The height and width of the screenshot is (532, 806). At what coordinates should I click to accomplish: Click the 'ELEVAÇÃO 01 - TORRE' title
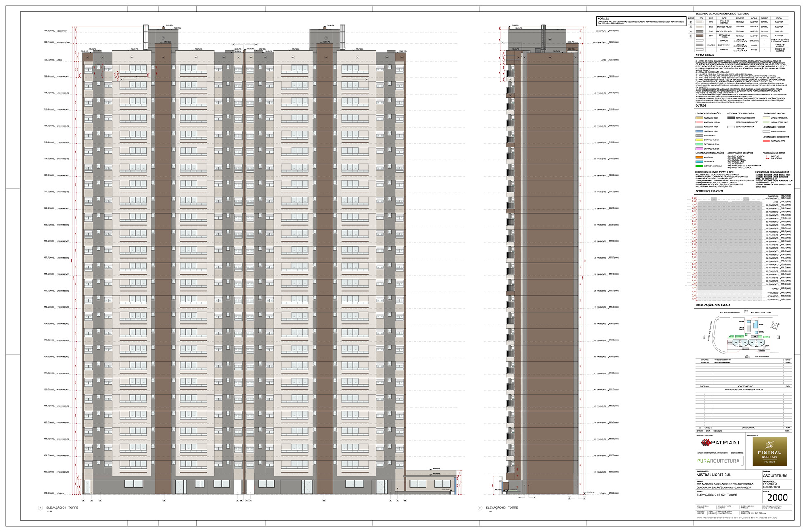click(62, 508)
